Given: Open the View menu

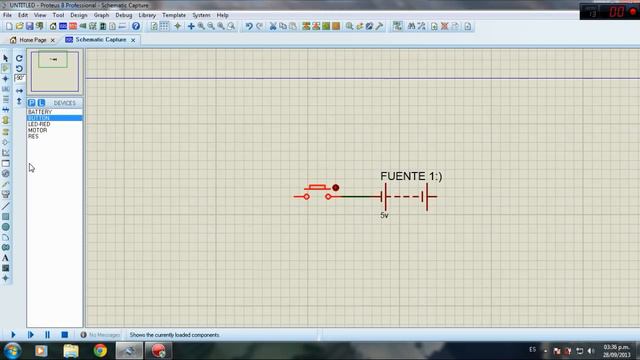Looking at the screenshot, I should coord(40,15).
